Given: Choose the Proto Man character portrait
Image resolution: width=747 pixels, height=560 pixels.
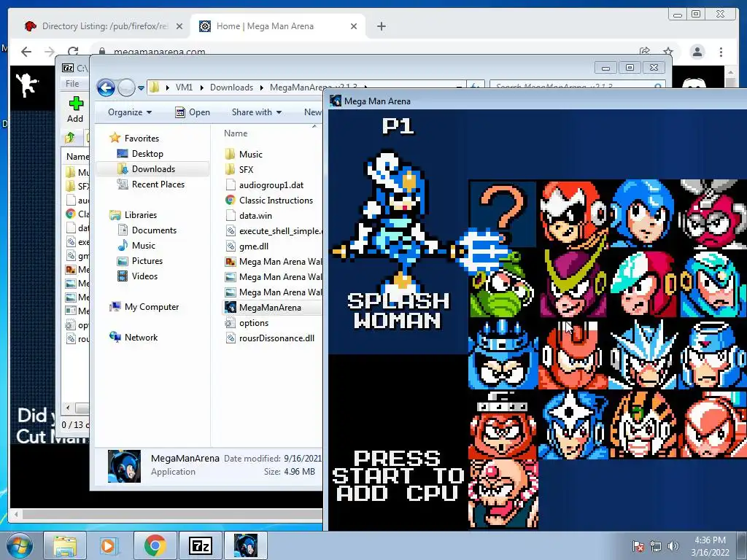Looking at the screenshot, I should pyautogui.click(x=573, y=214).
